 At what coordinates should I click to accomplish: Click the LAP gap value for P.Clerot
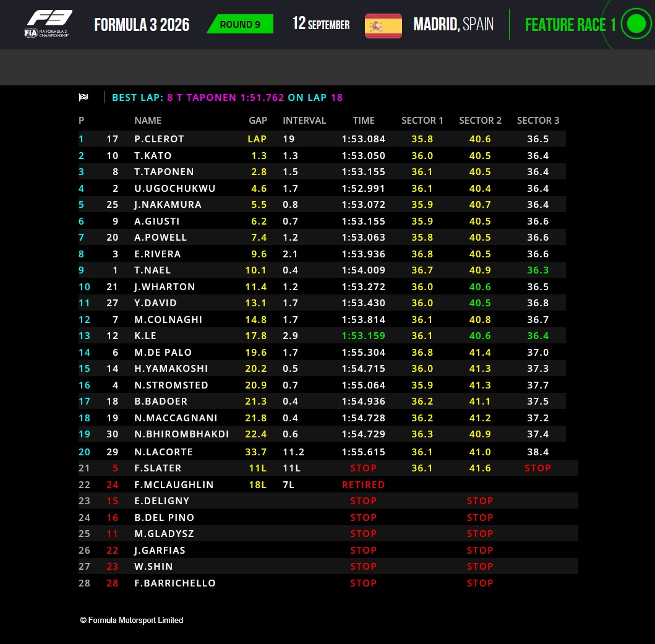(x=257, y=139)
